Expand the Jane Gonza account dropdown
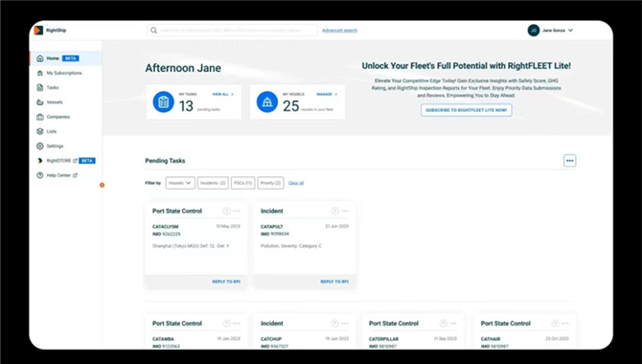 [x=570, y=31]
